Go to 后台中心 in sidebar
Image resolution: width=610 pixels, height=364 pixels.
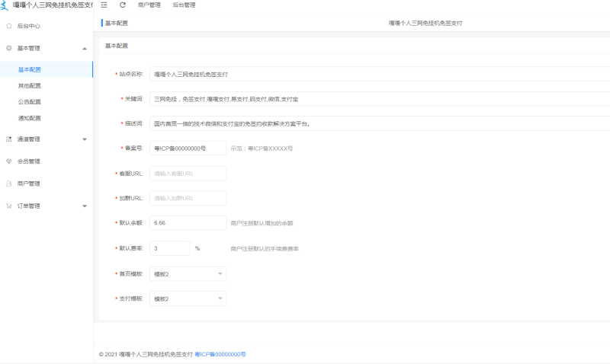coord(28,26)
